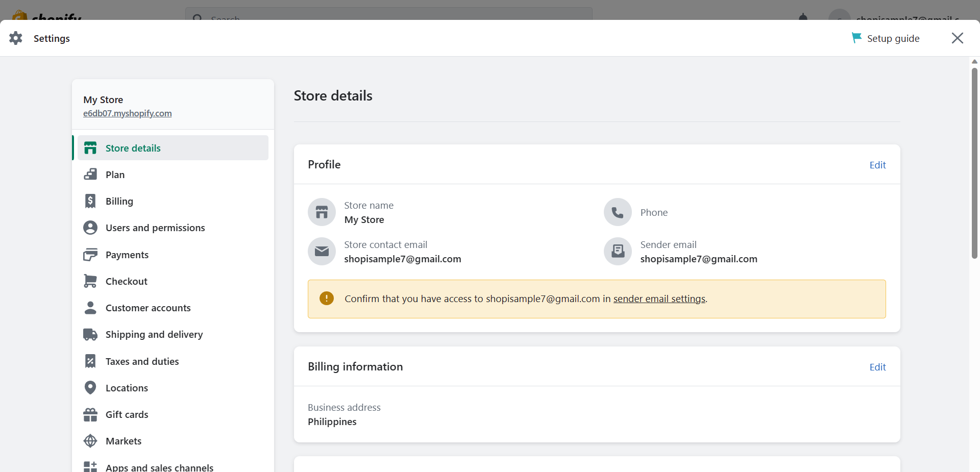Click the Phone icon in Profile
The image size is (980, 472).
[x=618, y=212]
